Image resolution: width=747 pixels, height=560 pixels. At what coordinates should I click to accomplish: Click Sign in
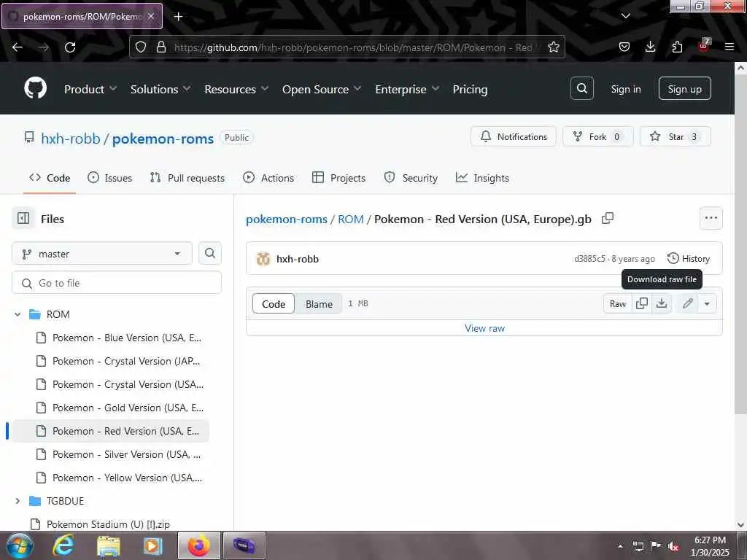(x=625, y=89)
